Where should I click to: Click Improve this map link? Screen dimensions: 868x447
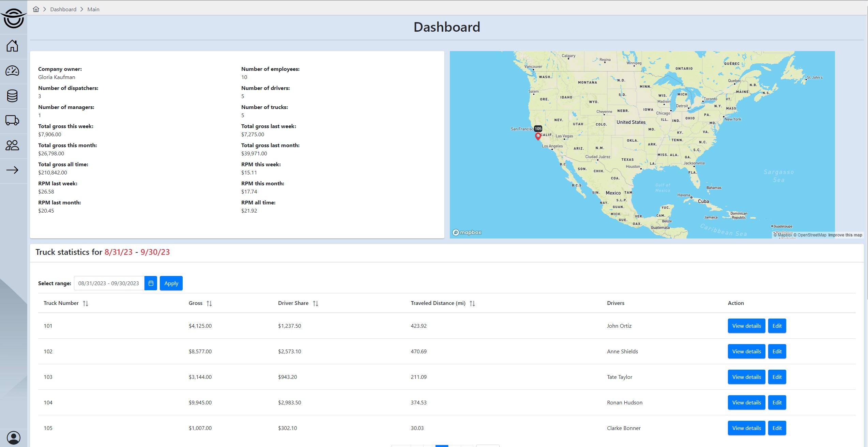845,235
